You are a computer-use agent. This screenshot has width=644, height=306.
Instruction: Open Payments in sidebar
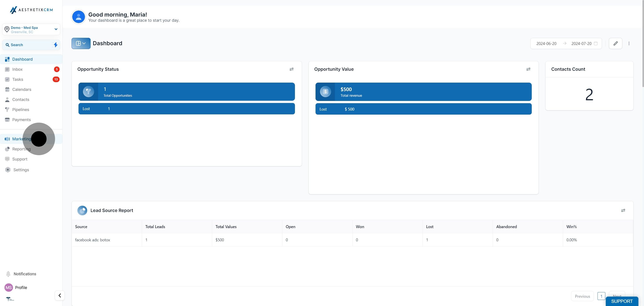point(31,120)
